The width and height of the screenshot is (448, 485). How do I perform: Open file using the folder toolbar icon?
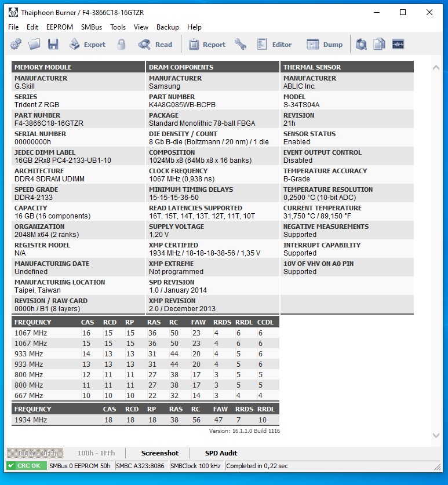pos(34,45)
